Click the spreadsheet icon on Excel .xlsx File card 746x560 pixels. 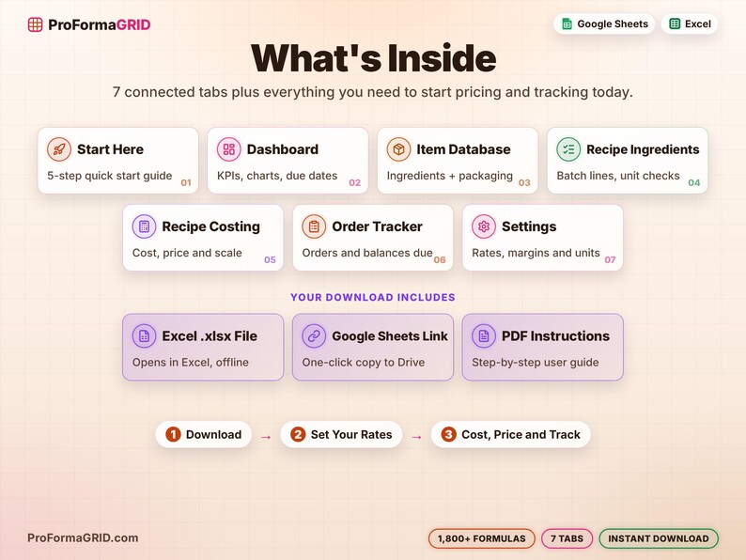(x=144, y=335)
